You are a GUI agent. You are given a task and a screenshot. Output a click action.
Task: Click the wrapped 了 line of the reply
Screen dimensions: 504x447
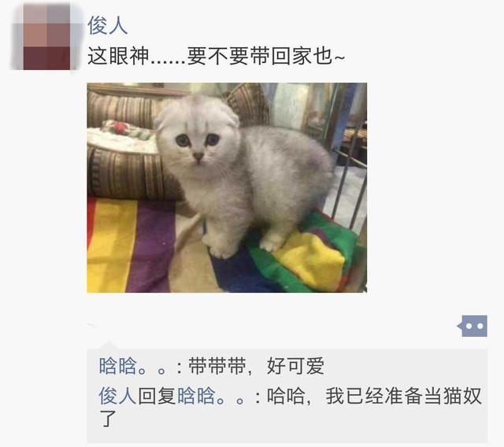tap(108, 419)
